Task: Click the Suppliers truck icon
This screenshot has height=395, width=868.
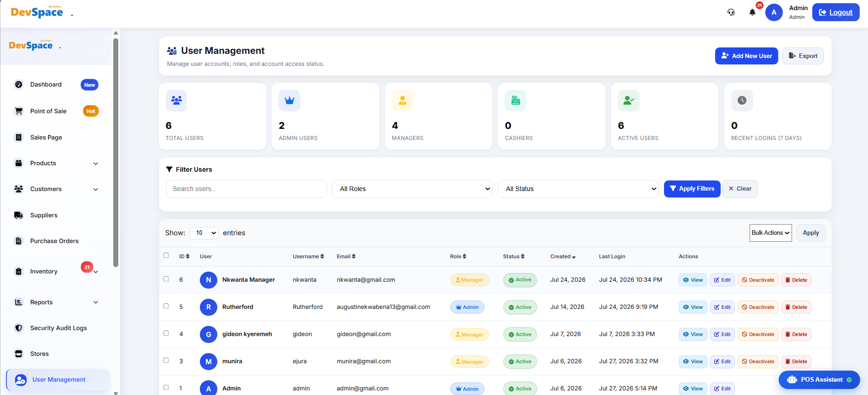Action: point(19,215)
